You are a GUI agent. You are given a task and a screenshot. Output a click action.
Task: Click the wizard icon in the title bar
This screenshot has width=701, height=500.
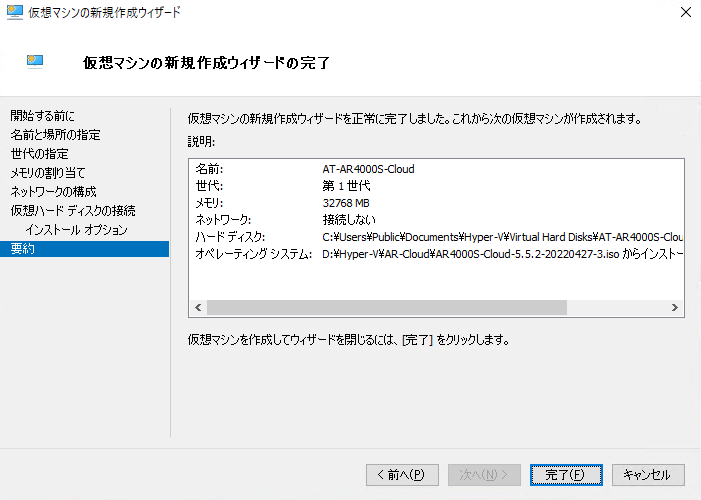(14, 12)
